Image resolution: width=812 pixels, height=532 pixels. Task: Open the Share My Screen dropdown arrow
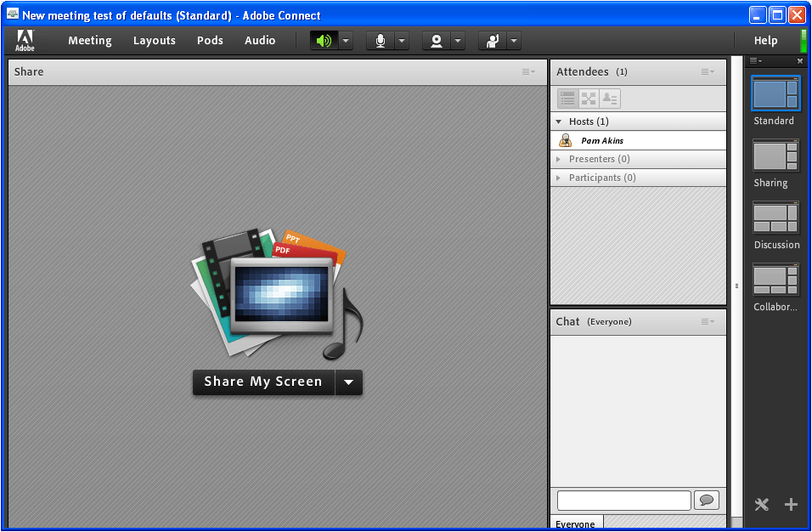(348, 382)
